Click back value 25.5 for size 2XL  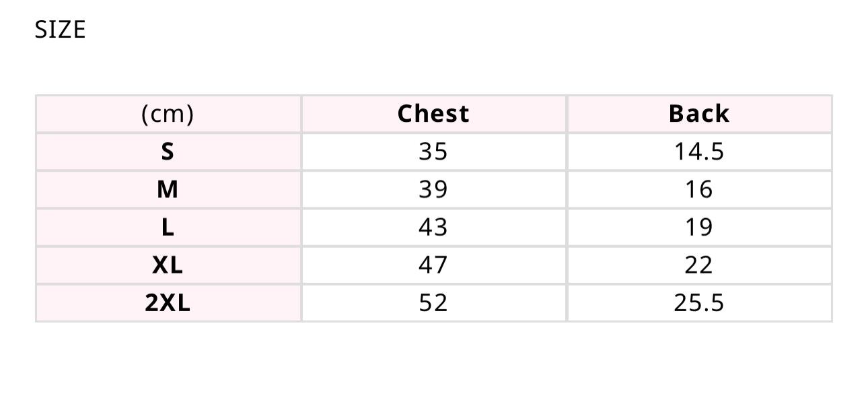[698, 302]
